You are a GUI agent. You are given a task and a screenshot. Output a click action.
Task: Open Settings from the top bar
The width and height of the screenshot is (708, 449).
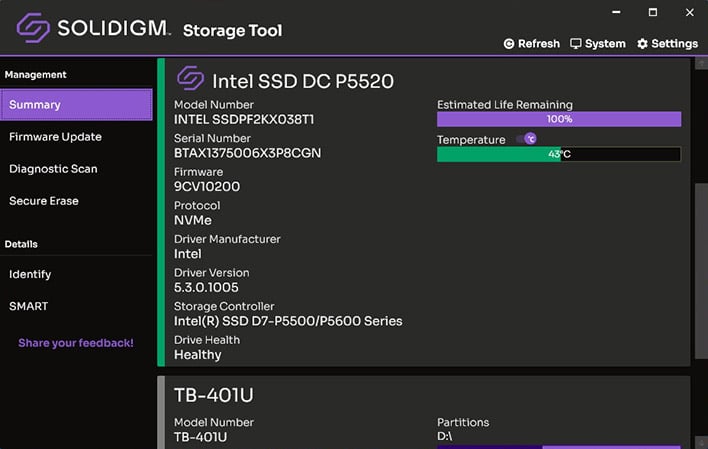click(x=667, y=44)
